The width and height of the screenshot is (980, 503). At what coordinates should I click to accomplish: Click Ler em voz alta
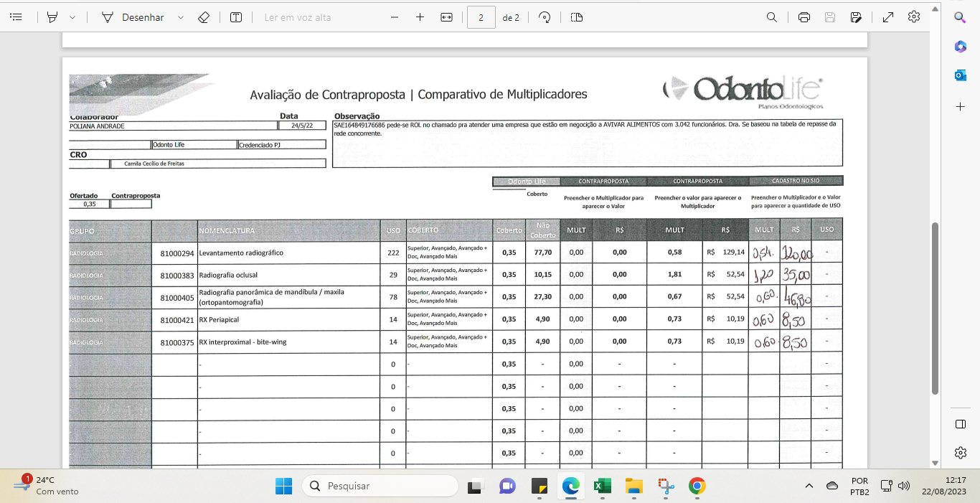click(298, 17)
